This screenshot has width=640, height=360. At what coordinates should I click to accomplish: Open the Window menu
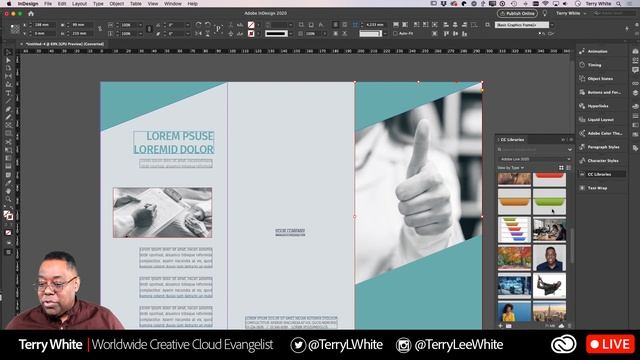tap(173, 4)
